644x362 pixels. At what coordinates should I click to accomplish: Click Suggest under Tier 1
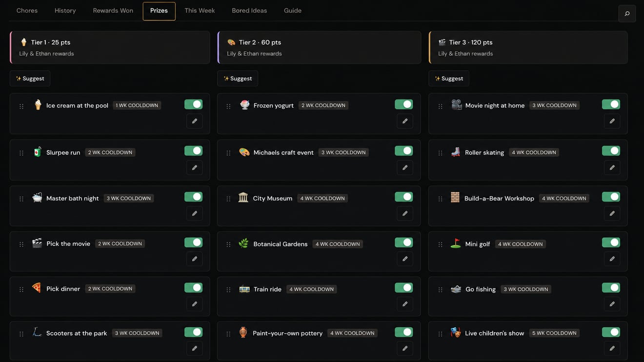point(30,79)
